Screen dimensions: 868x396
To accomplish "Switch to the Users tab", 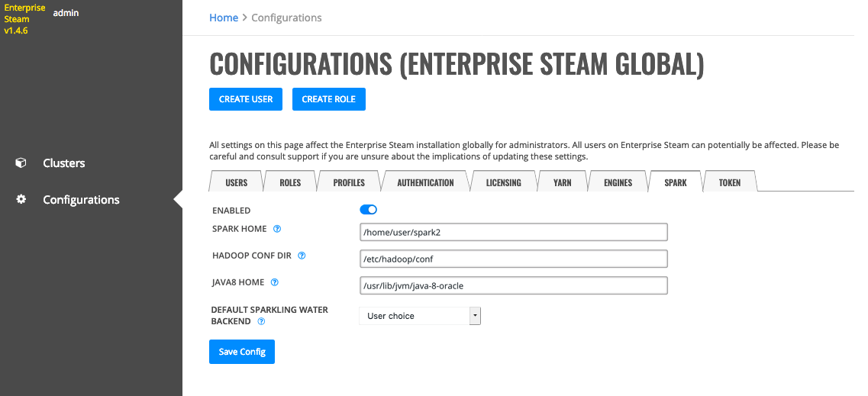I will tap(237, 182).
